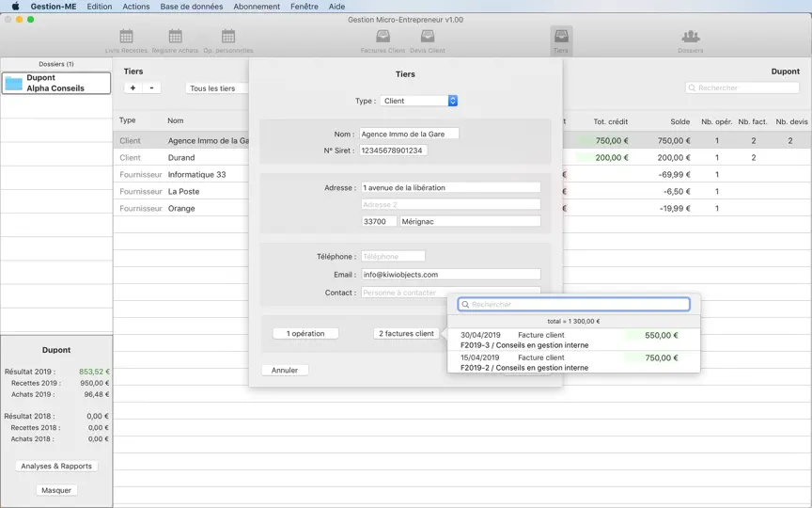Viewport: 812px width, 508px height.
Task: Click the 1 opération button
Action: pyautogui.click(x=305, y=333)
